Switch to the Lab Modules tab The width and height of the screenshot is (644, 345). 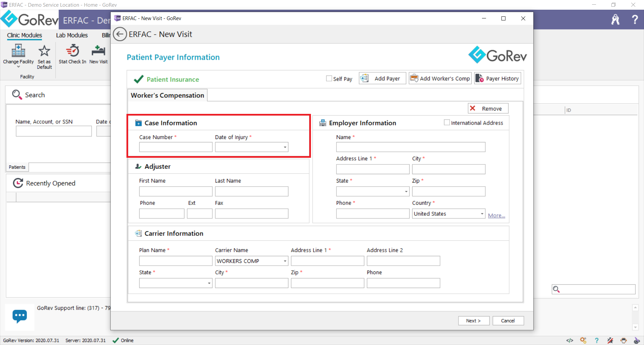[72, 35]
